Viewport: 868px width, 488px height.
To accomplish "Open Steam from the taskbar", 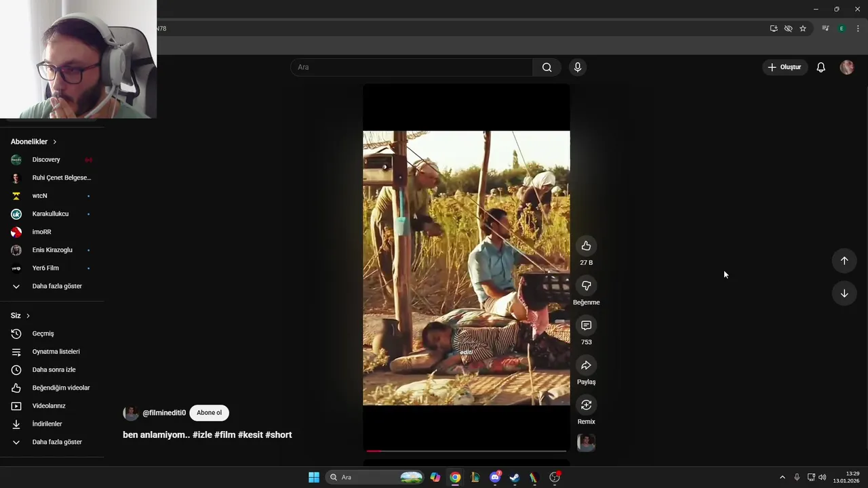I will coord(515,477).
